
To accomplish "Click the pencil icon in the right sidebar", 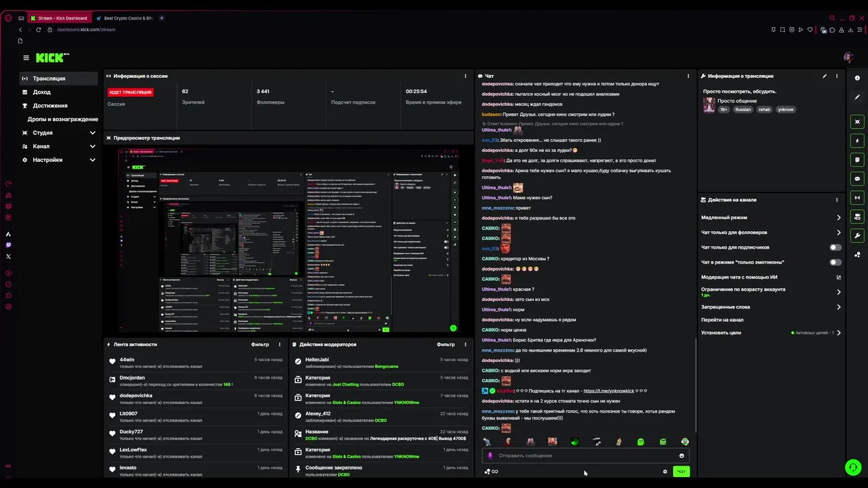I will click(x=857, y=97).
